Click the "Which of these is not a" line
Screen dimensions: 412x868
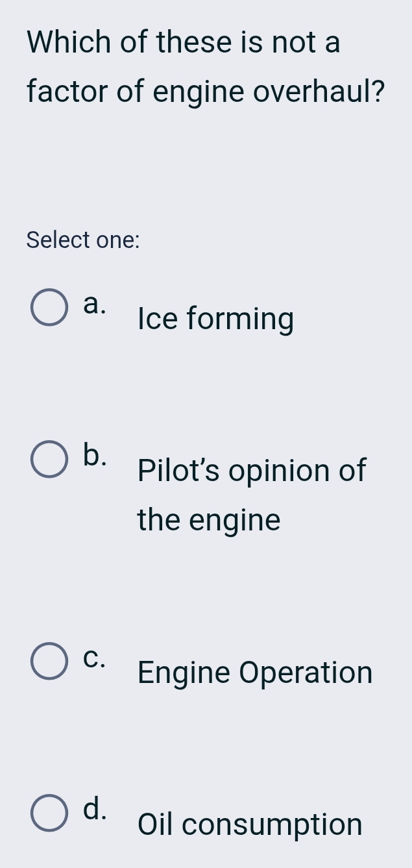pyautogui.click(x=184, y=43)
